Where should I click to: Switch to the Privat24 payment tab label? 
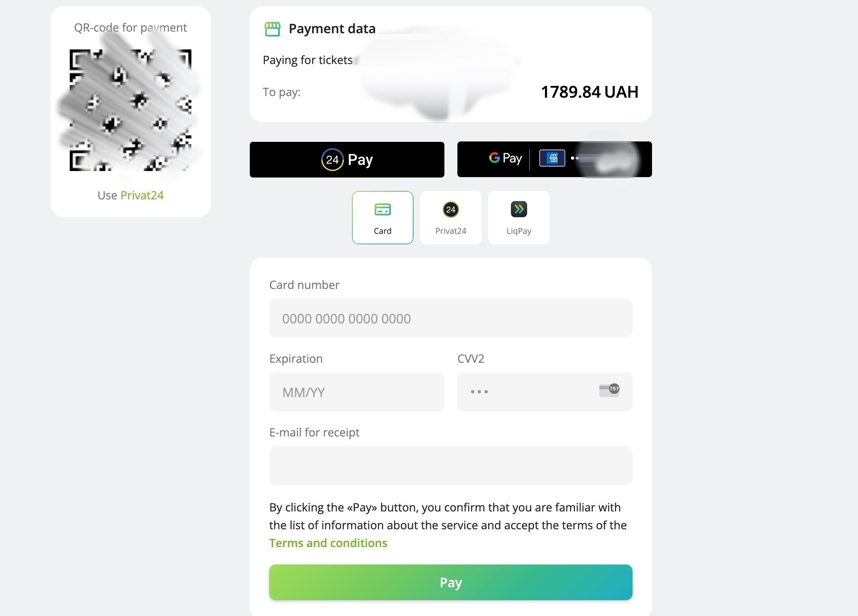(450, 231)
